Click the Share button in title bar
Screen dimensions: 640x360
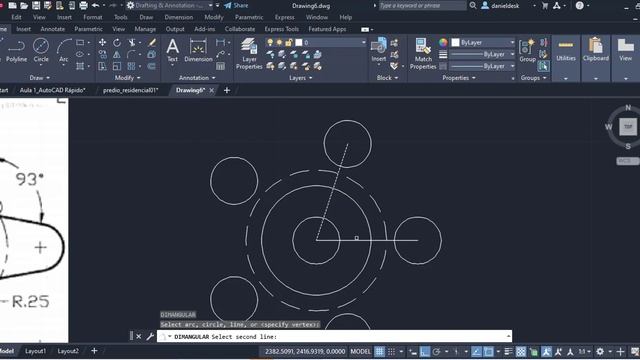(x=236, y=6)
